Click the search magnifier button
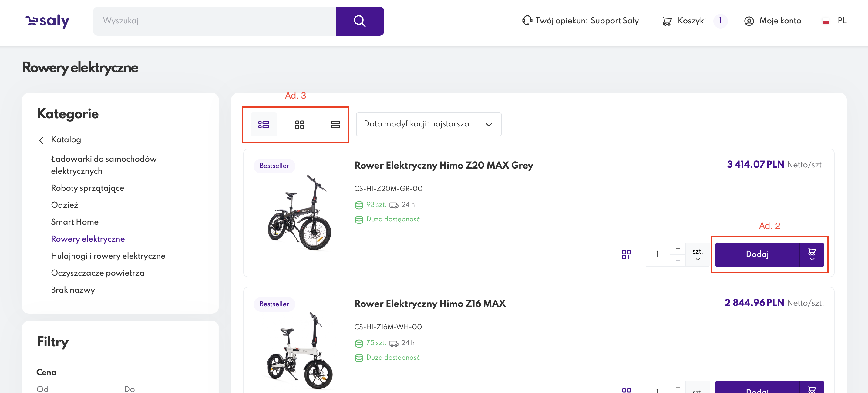This screenshot has height=393, width=868. click(x=359, y=21)
